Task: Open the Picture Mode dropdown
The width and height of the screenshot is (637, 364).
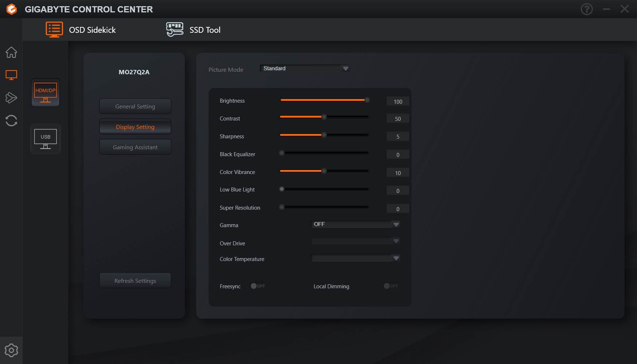Action: (x=305, y=68)
